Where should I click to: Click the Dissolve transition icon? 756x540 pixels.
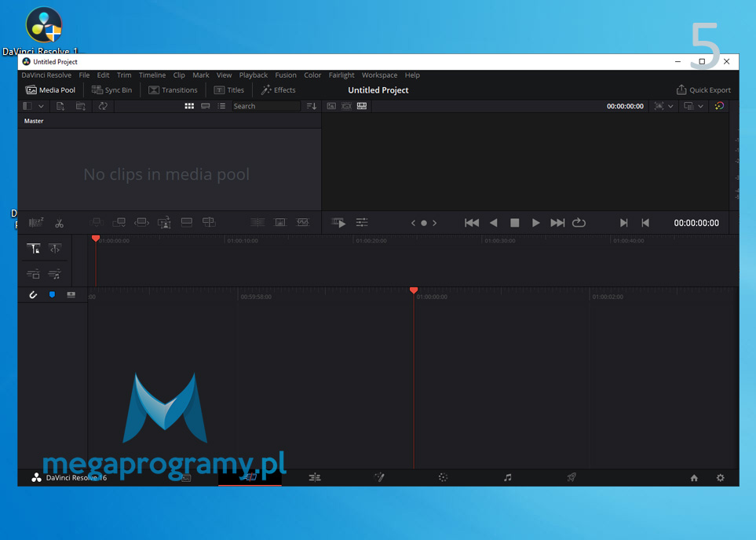(x=280, y=222)
